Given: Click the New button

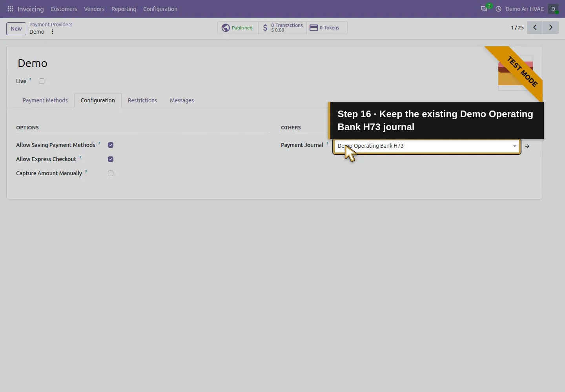Looking at the screenshot, I should coord(16,29).
